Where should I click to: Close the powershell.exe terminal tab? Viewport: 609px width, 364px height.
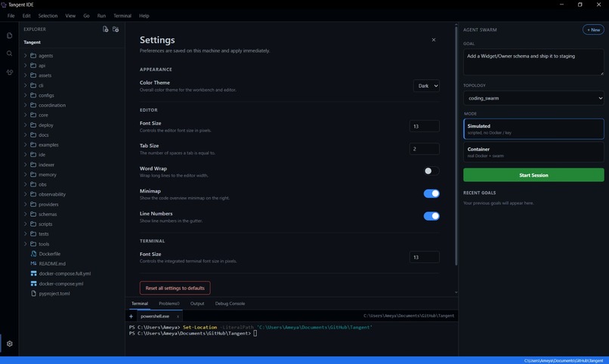[x=178, y=316]
